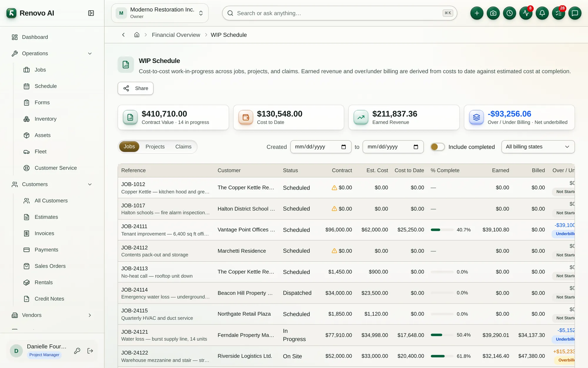Open the clock time tracker icon
The width and height of the screenshot is (588, 368).
coord(510,13)
